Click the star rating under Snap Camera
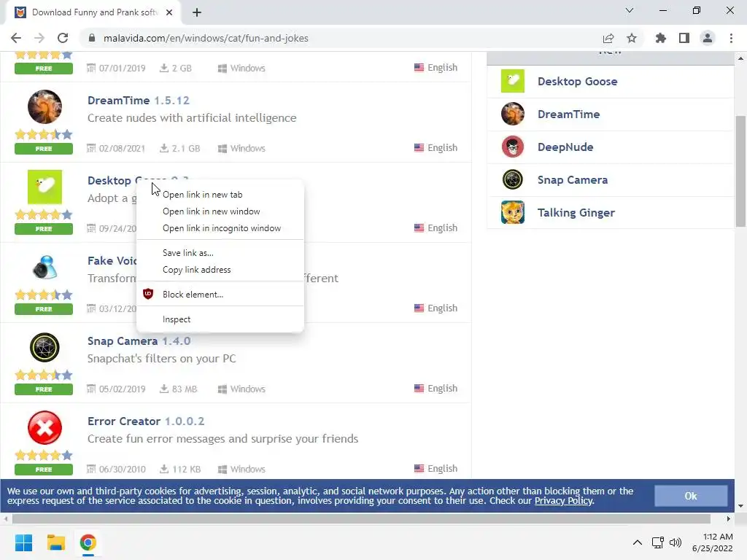This screenshot has width=747, height=560. (44, 375)
